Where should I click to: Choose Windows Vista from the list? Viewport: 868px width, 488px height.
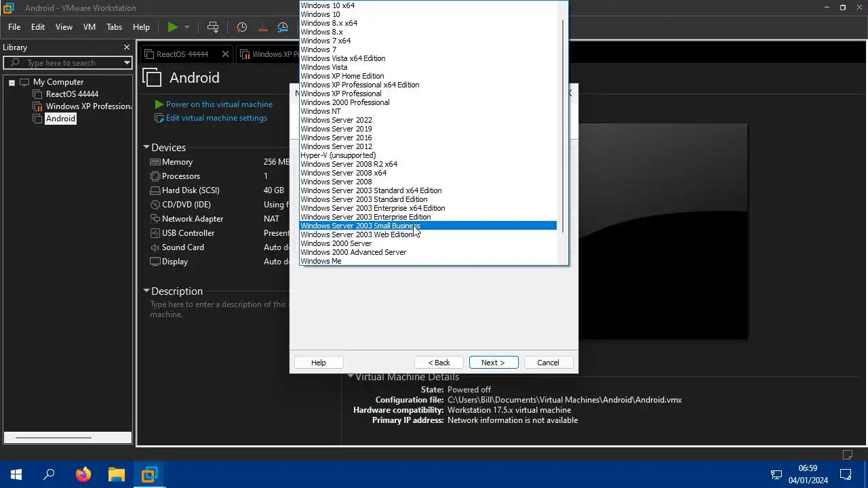point(428,67)
